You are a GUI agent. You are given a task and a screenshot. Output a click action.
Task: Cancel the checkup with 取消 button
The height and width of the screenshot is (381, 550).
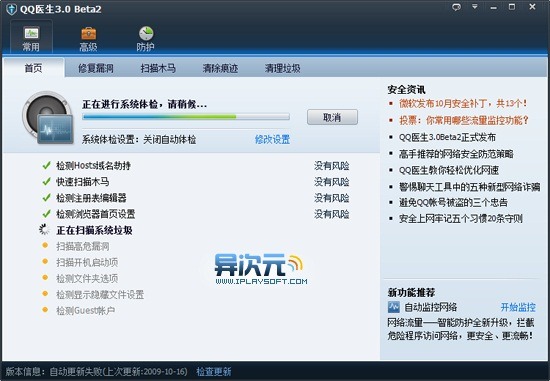[x=332, y=117]
